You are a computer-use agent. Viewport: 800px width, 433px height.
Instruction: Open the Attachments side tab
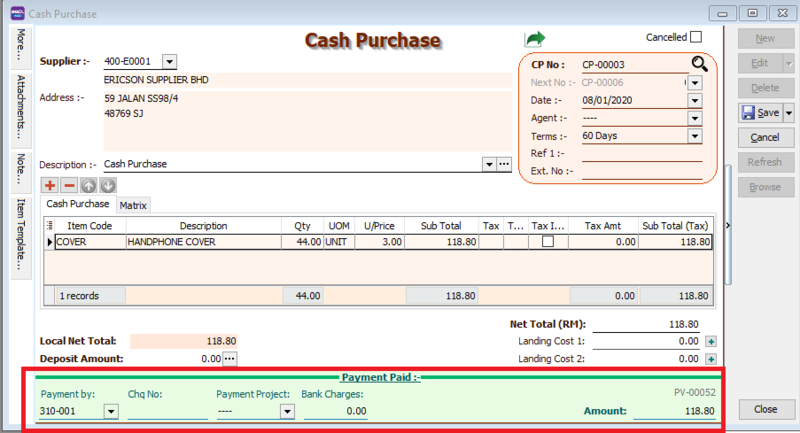[20, 104]
